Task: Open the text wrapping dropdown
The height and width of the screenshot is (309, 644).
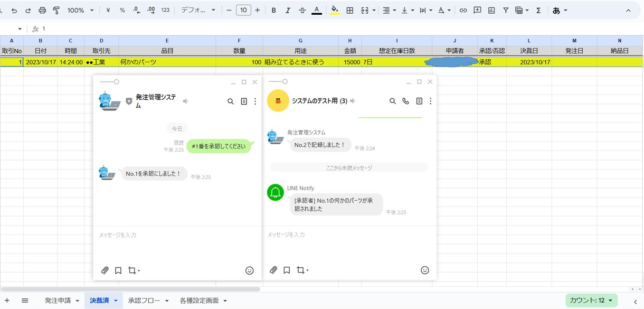Action: point(426,11)
